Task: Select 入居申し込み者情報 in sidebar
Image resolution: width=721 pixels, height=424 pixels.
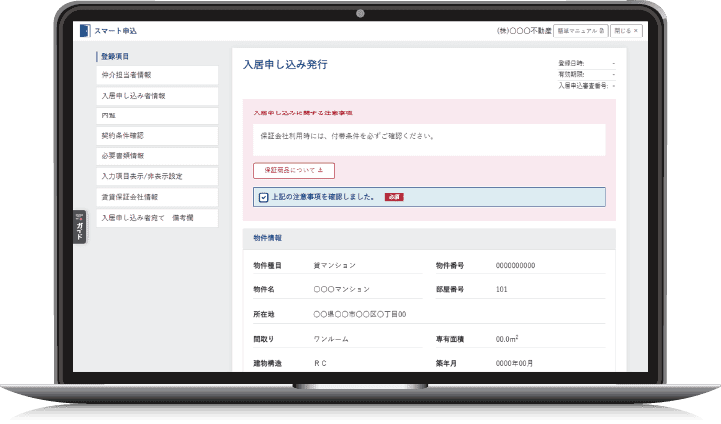Action: click(156, 96)
